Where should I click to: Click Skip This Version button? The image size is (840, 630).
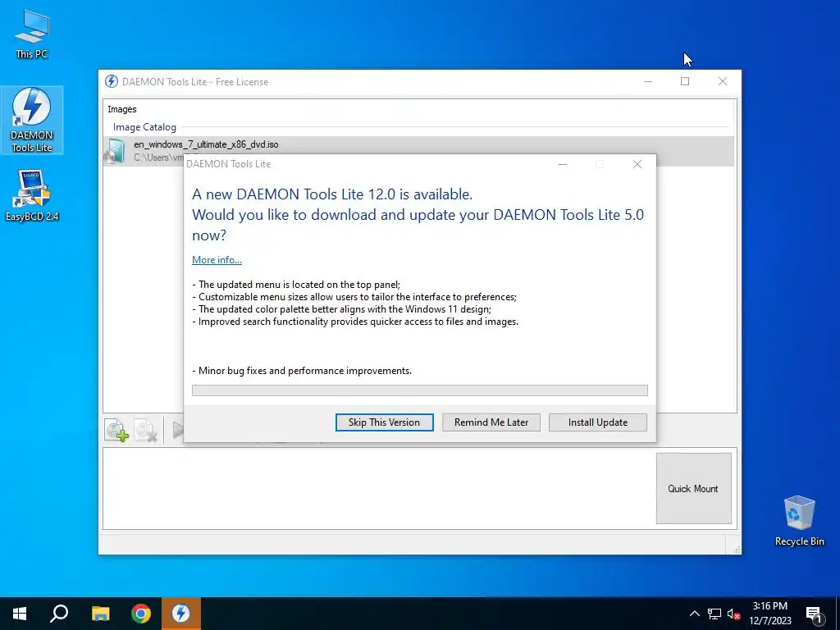[x=384, y=422]
